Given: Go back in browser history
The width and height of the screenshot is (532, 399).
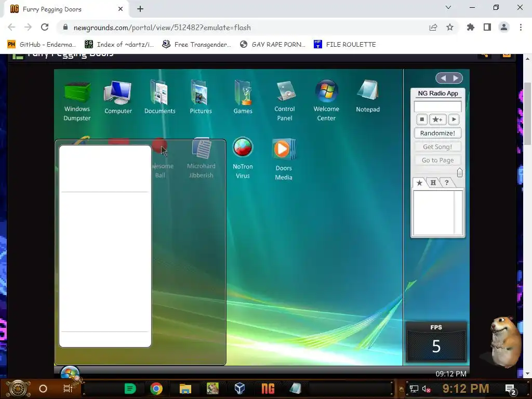Looking at the screenshot, I should 11,27.
